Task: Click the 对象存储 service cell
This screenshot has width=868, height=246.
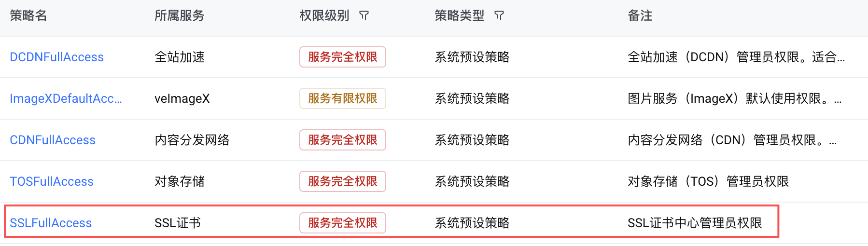Action: point(179,182)
